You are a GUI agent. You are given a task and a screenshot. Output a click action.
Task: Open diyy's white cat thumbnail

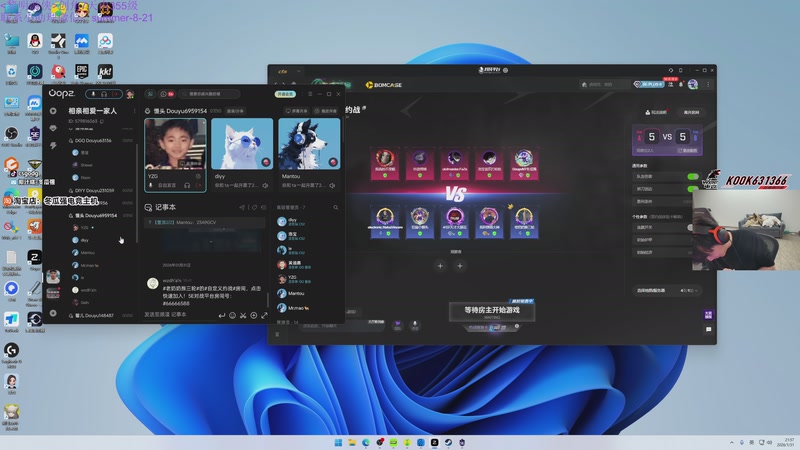coord(242,144)
